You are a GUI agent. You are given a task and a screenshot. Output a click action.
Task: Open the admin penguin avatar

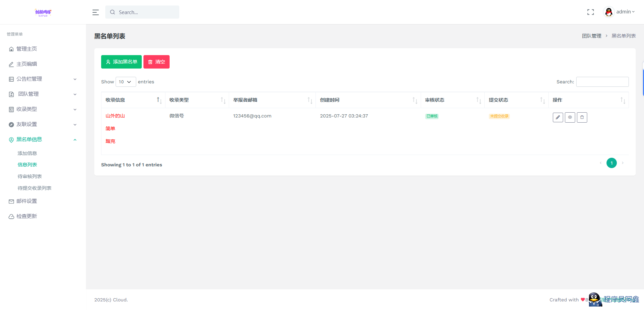coord(609,12)
